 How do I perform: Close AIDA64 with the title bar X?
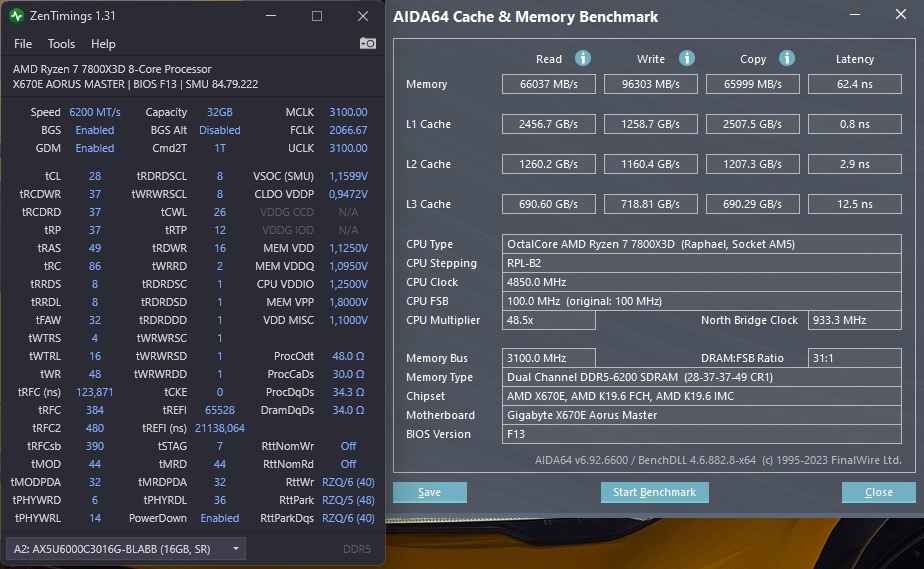pos(898,16)
